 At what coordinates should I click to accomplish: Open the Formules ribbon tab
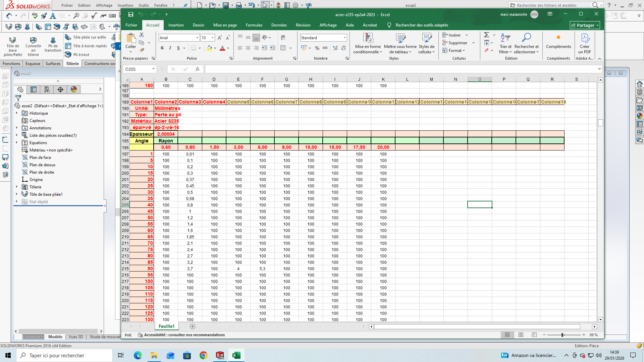coord(254,25)
